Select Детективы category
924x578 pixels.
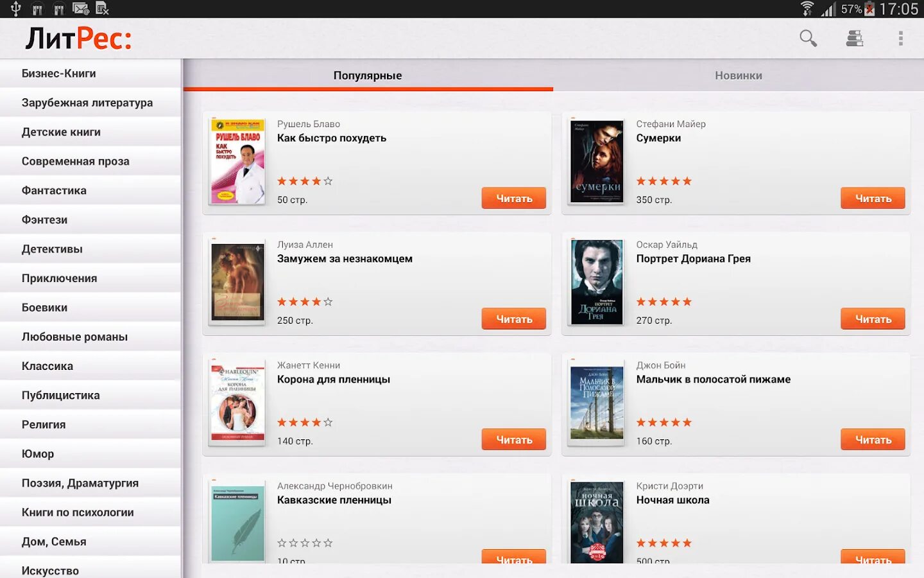pos(90,249)
